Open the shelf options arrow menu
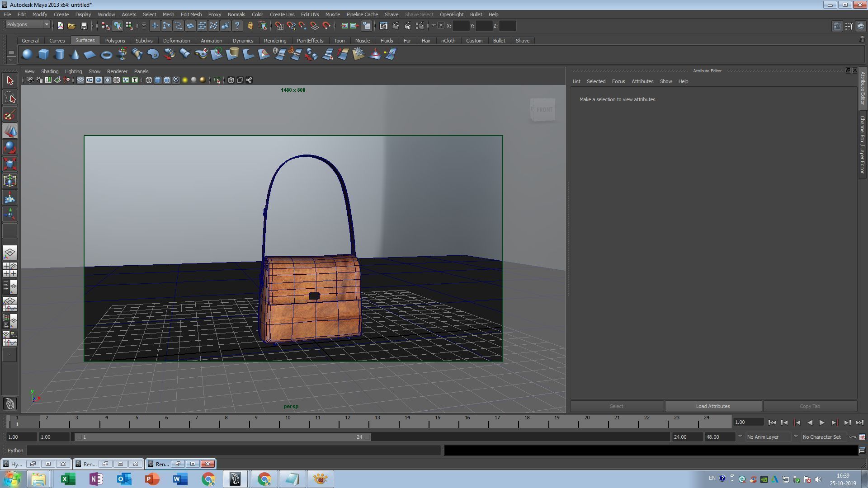 click(x=11, y=60)
